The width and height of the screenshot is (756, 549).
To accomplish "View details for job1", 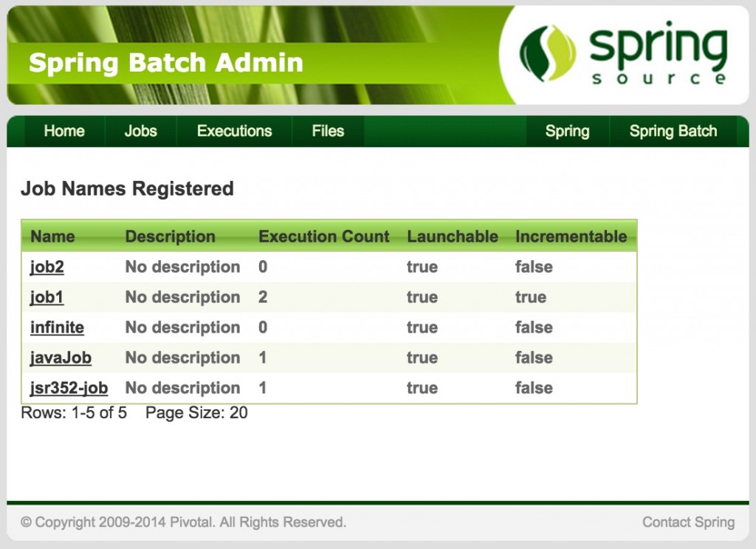I will pos(46,297).
